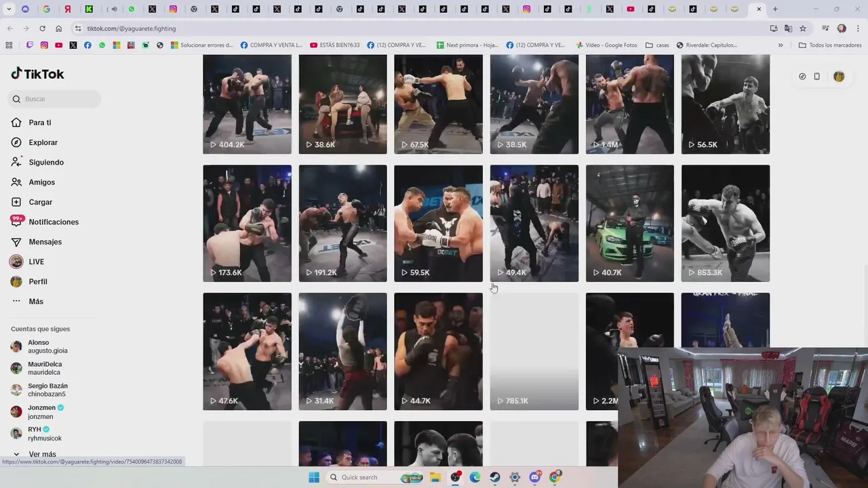Image resolution: width=868 pixels, height=488 pixels.
Task: Click the browser home icon
Action: [58, 28]
